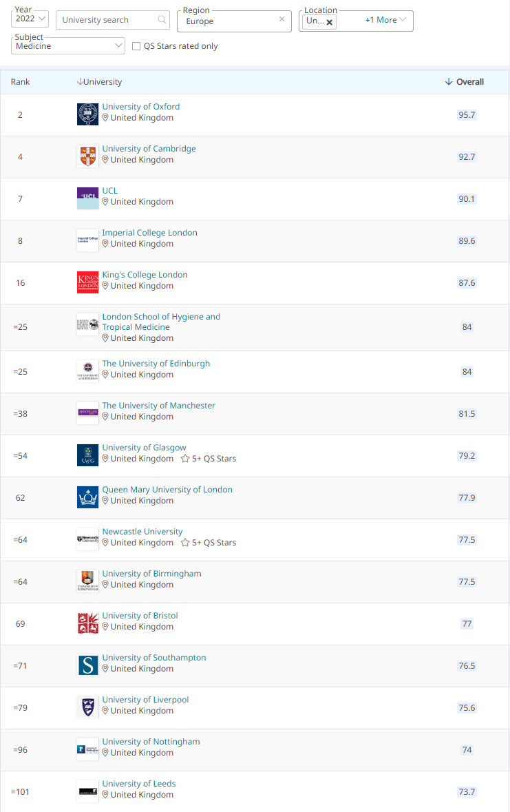This screenshot has width=510, height=812.
Task: Click the University of Southampton S logo
Action: point(87,665)
